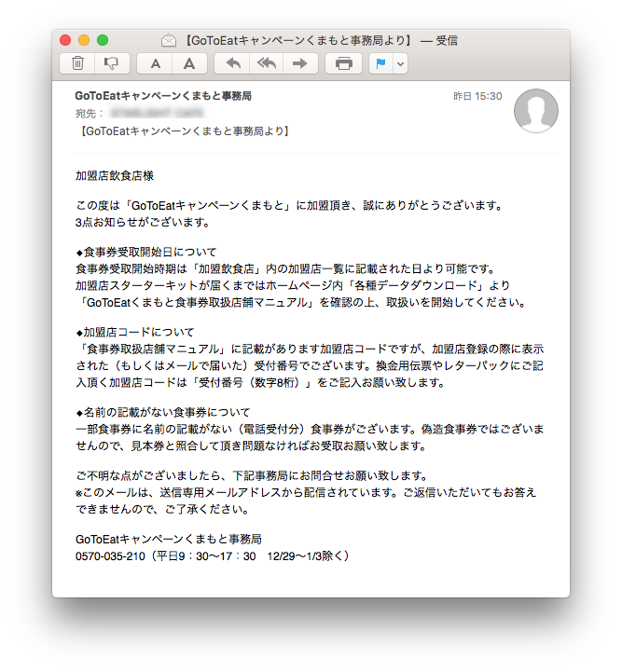
Task: Increase text size with the large A
Action: (x=189, y=63)
